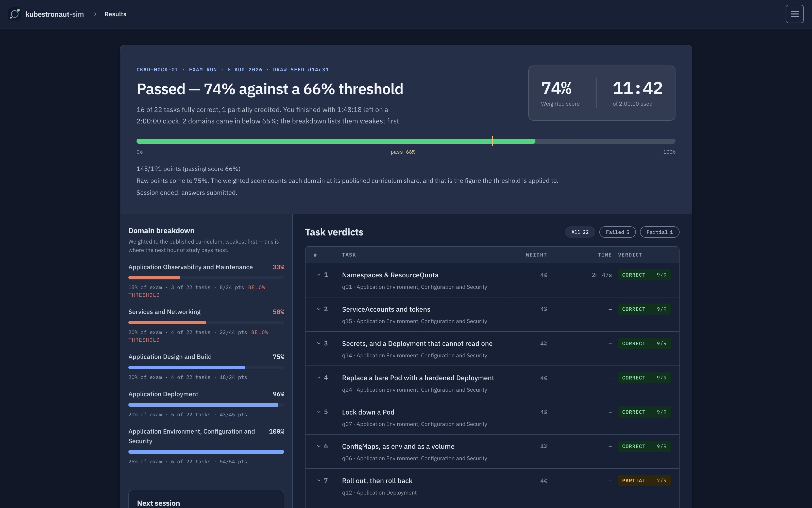Screen dimensions: 812x508
Task: Click CORRECT badge for Namespaces & ResourceQuota
Action: (x=644, y=275)
